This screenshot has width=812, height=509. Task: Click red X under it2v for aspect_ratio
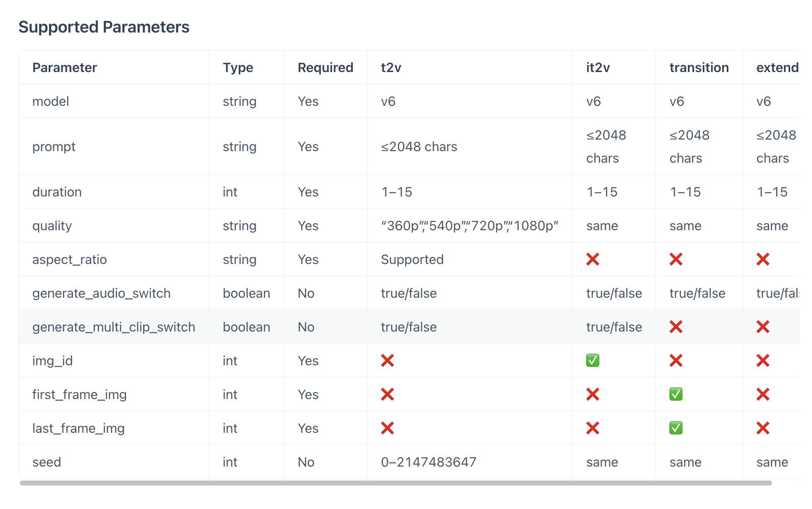tap(592, 259)
